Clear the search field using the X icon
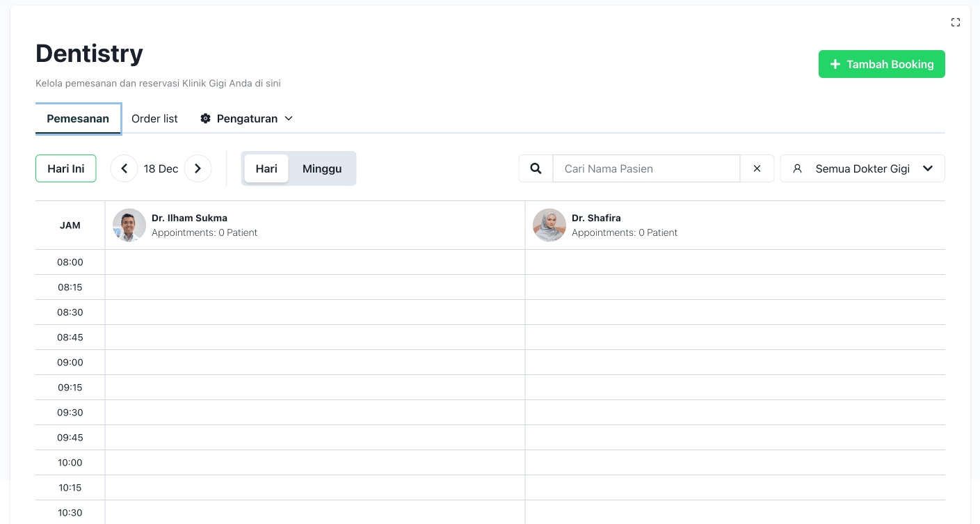This screenshot has width=980, height=524. (x=757, y=168)
